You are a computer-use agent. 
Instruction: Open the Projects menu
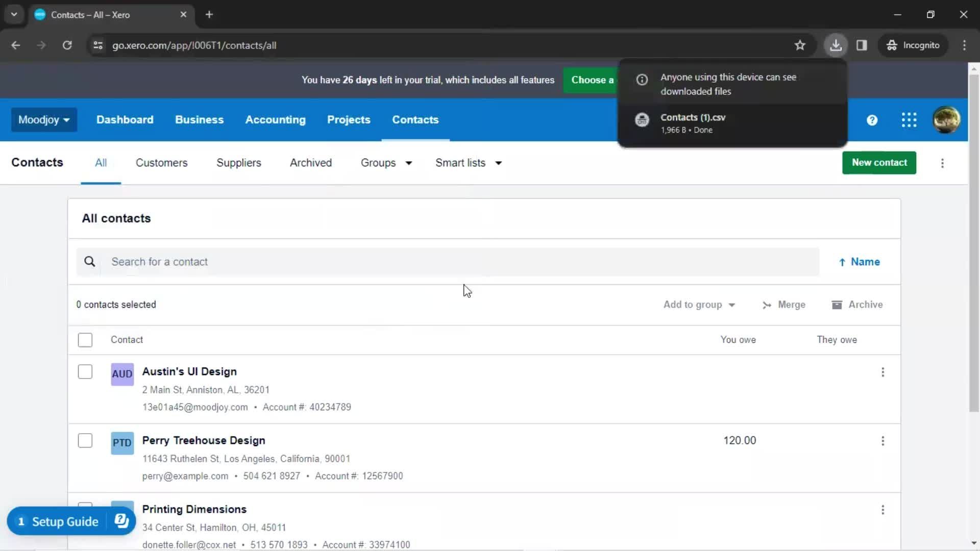[349, 120]
